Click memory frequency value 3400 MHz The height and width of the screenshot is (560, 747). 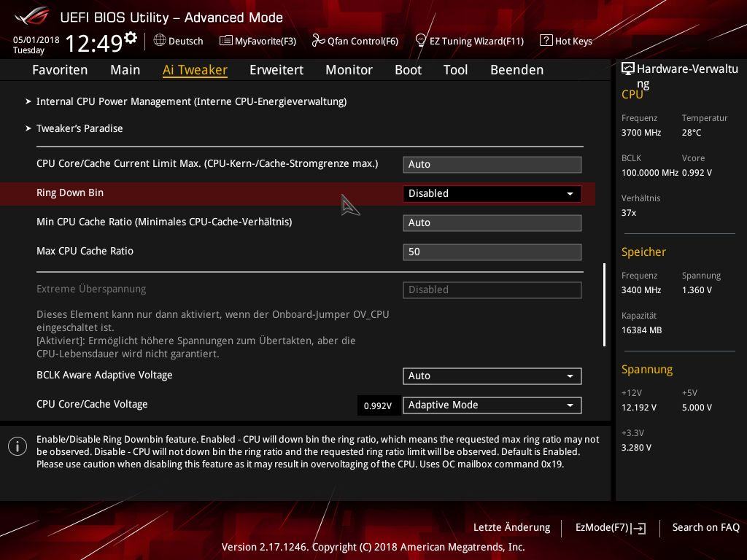click(x=641, y=290)
